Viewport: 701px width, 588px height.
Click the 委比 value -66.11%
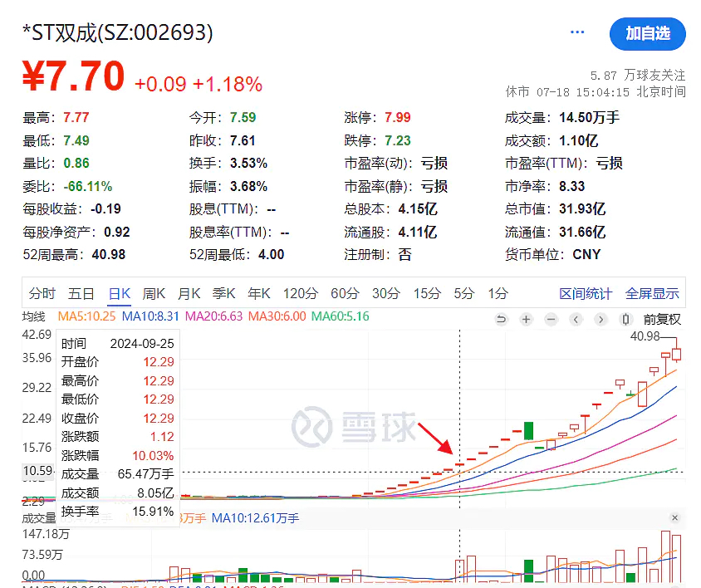tap(88, 186)
